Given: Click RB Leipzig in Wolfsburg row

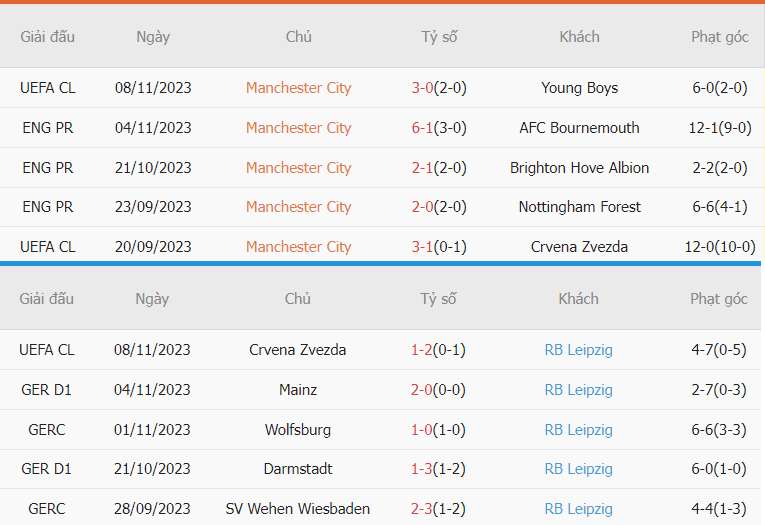Looking at the screenshot, I should pos(578,430).
